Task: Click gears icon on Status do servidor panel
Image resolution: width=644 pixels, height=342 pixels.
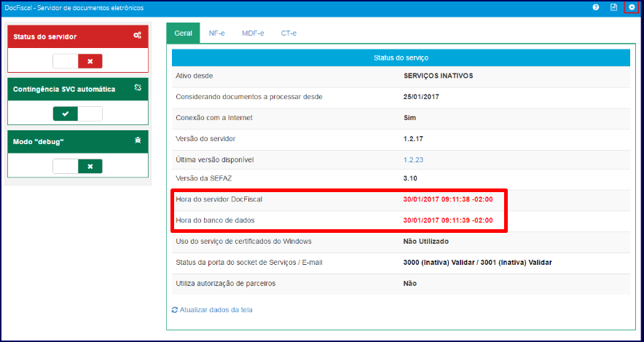Action: (137, 36)
